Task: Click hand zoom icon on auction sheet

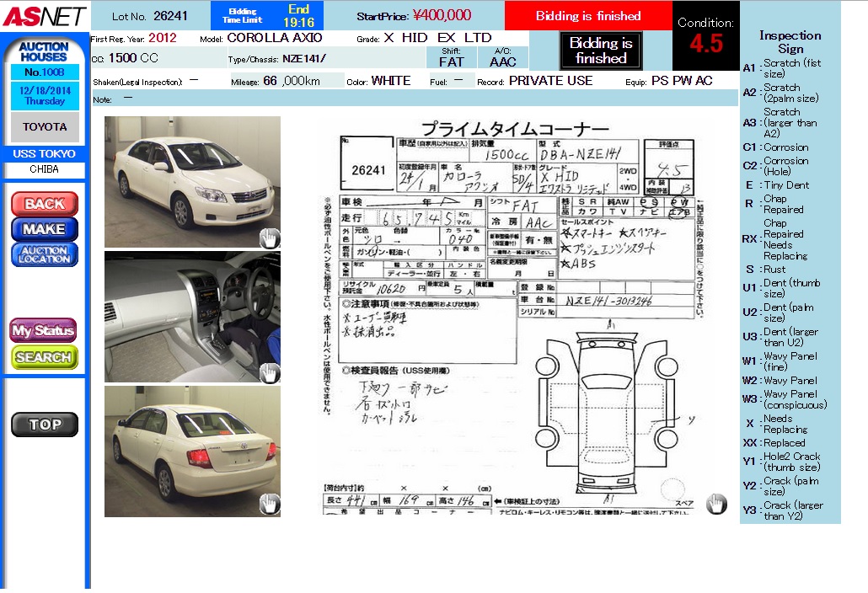Action: [x=716, y=504]
